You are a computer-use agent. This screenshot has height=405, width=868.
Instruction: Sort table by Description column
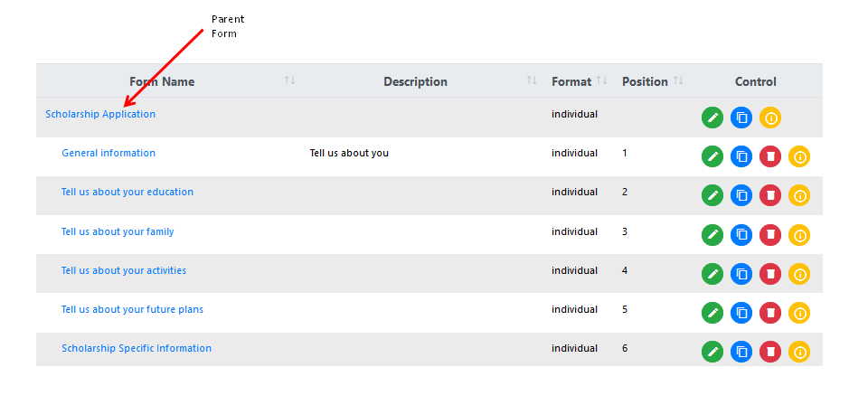pyautogui.click(x=532, y=80)
